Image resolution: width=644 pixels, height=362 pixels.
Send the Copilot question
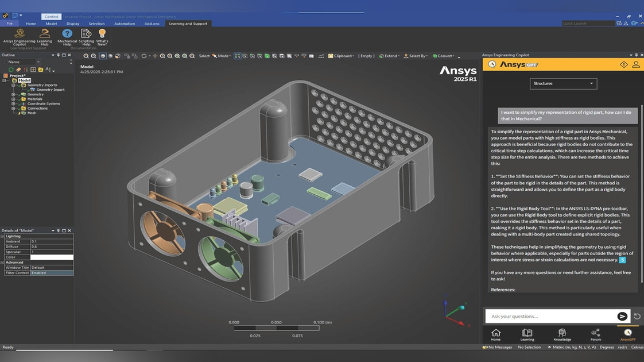[x=622, y=316]
